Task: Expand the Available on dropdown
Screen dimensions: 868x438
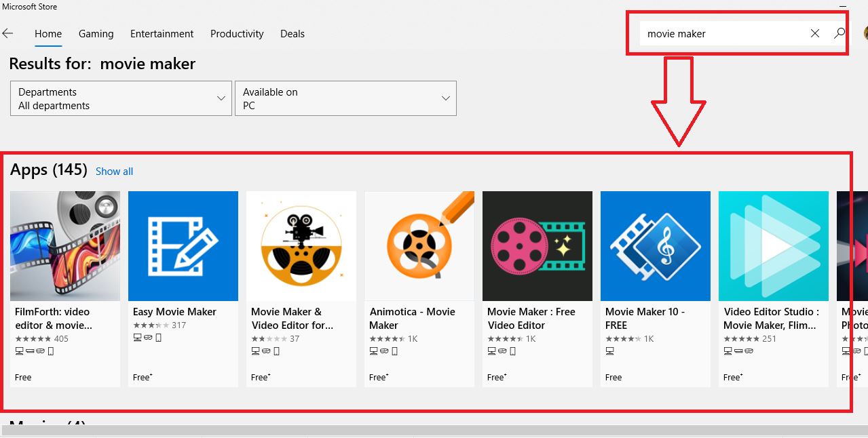Action: 345,98
